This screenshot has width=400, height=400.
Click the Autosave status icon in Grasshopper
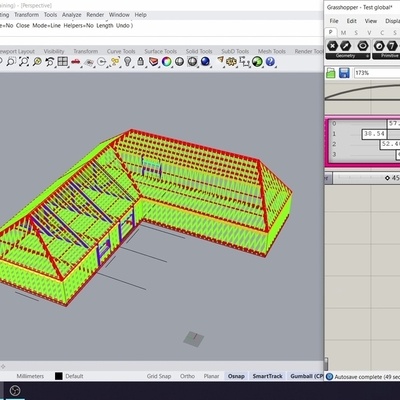329,377
